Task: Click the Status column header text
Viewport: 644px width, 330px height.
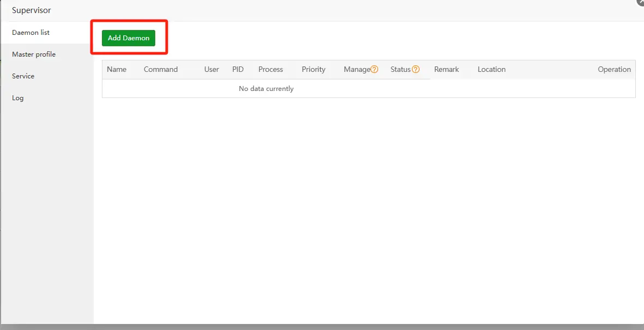Action: pyautogui.click(x=400, y=69)
